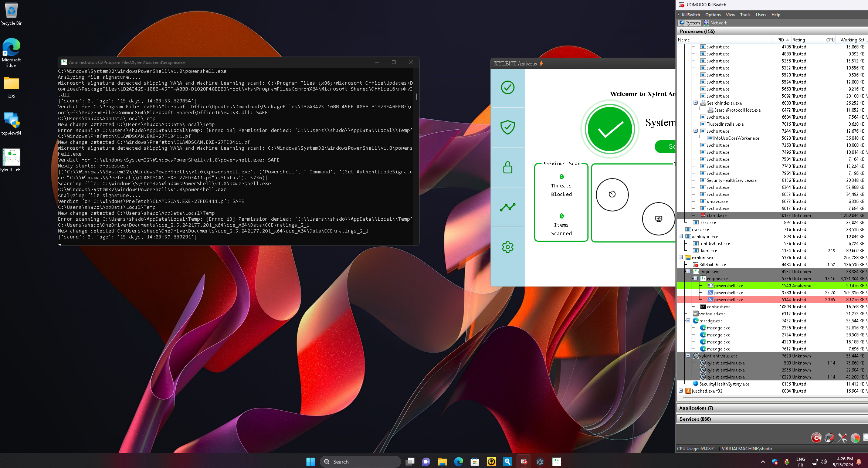Collapse the xylent_antivirus.exe process tree
This screenshot has width=868, height=468.
pos(688,356)
